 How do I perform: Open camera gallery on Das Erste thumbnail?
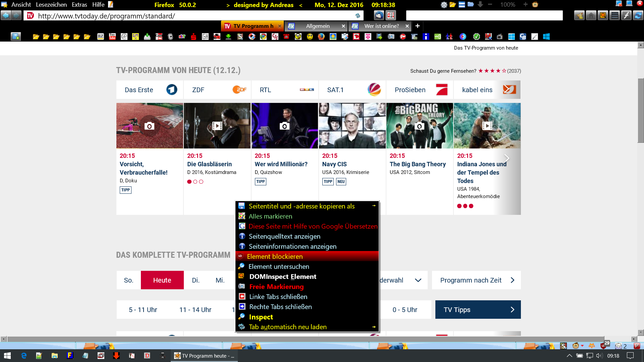[x=149, y=126]
